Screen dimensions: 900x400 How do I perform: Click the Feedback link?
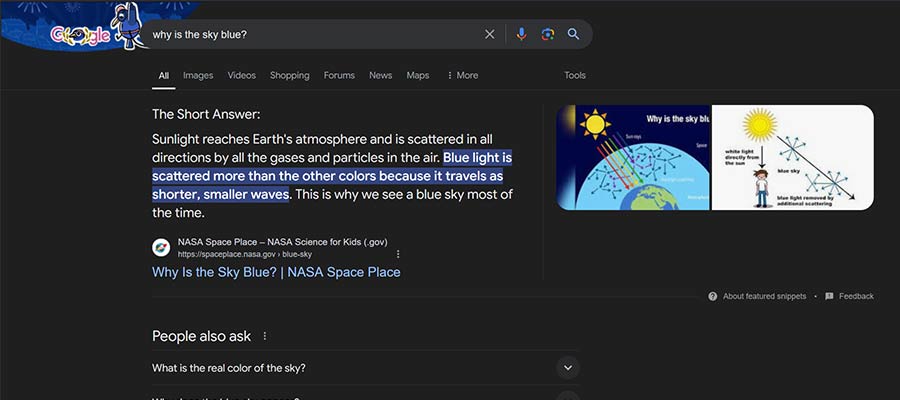point(856,296)
